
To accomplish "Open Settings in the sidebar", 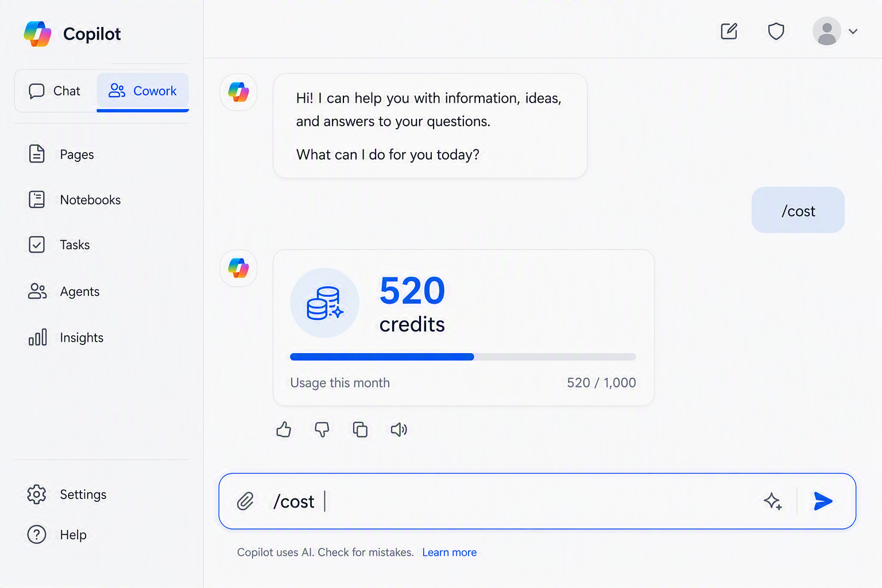I will [x=67, y=494].
